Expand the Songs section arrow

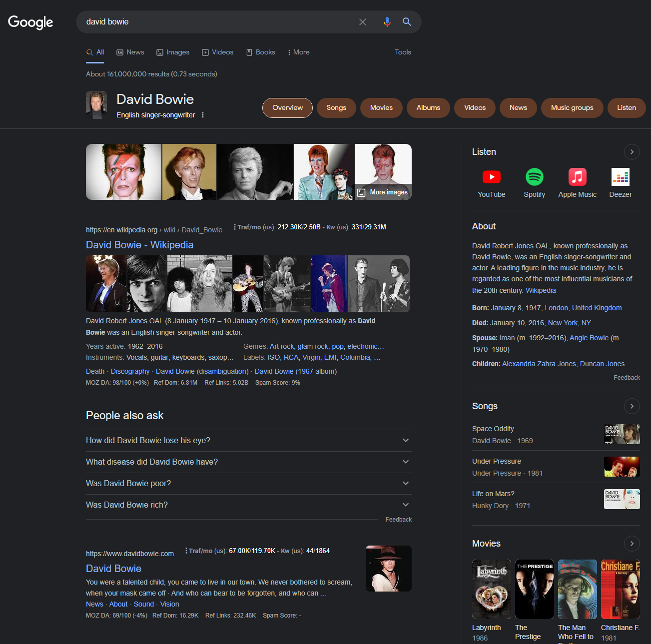point(632,406)
